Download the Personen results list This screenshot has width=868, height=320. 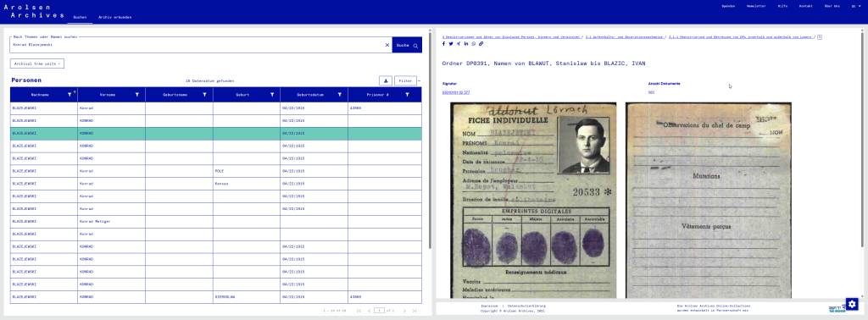[386, 80]
